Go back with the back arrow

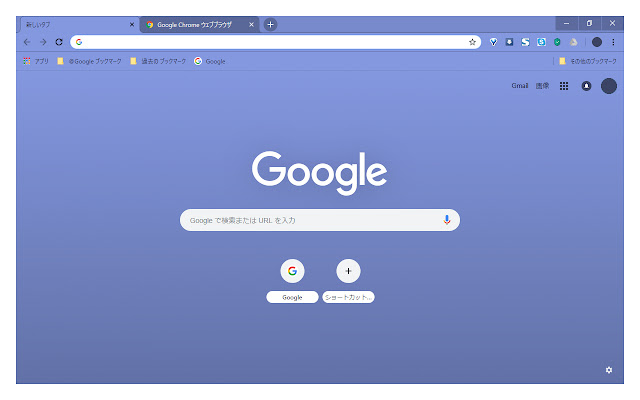pos(27,42)
